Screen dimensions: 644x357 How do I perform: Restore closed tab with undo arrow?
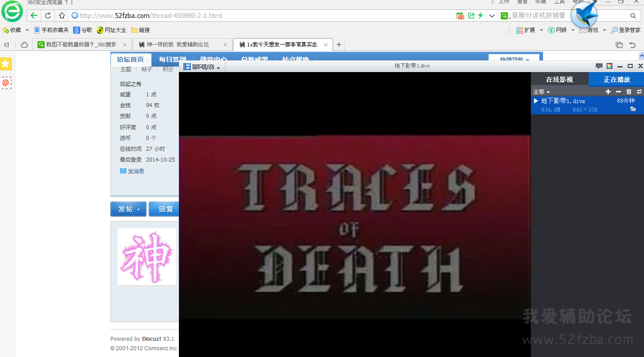[632, 45]
